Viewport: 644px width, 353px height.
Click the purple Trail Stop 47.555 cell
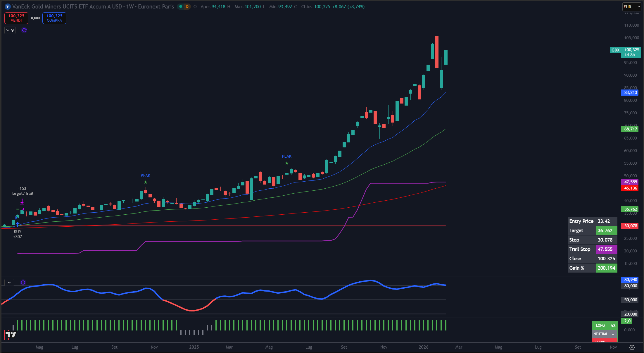click(x=606, y=249)
